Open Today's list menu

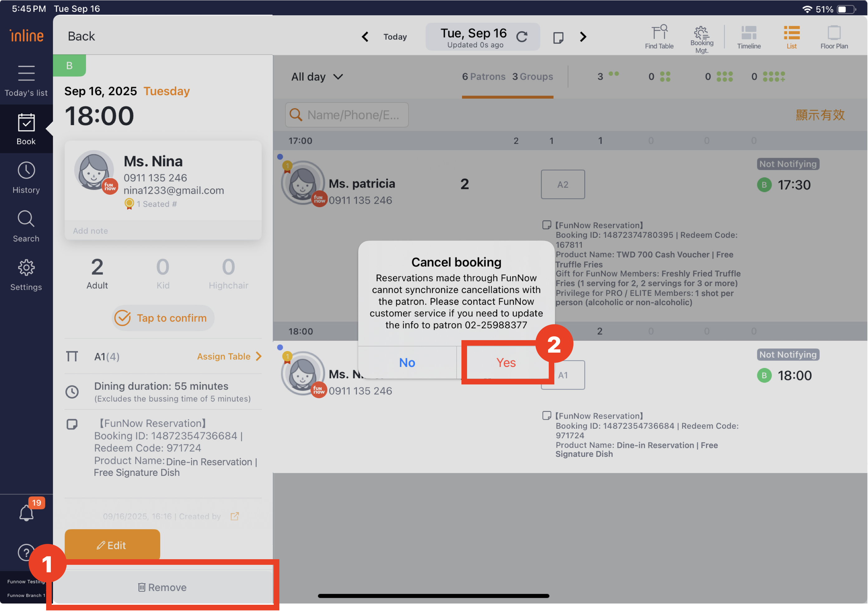[x=26, y=80]
